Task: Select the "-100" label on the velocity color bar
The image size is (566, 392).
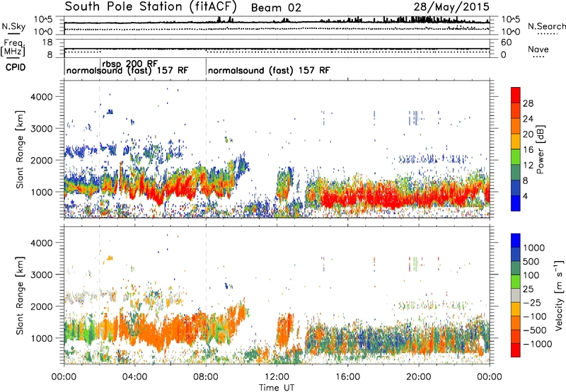Action: click(x=535, y=316)
